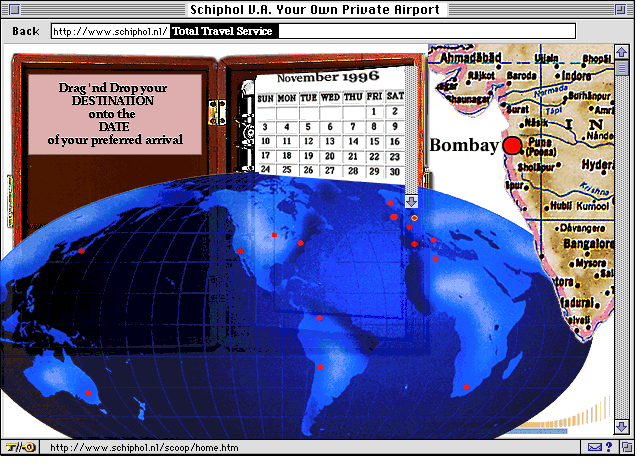This screenshot has height=469, width=637.
Task: Click the window resize box icon in status bar
Action: pos(627,447)
